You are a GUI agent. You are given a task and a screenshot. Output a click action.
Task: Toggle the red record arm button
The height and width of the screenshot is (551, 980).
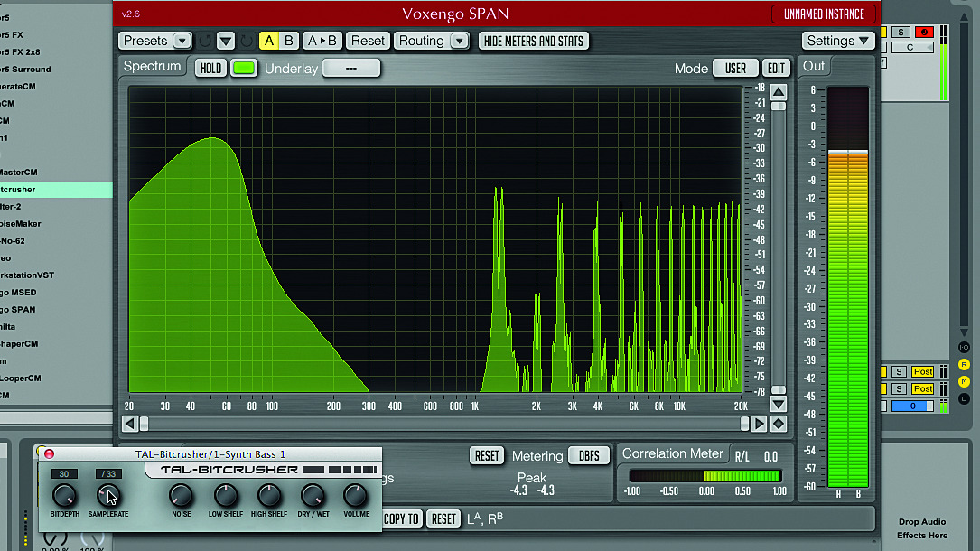tap(924, 32)
